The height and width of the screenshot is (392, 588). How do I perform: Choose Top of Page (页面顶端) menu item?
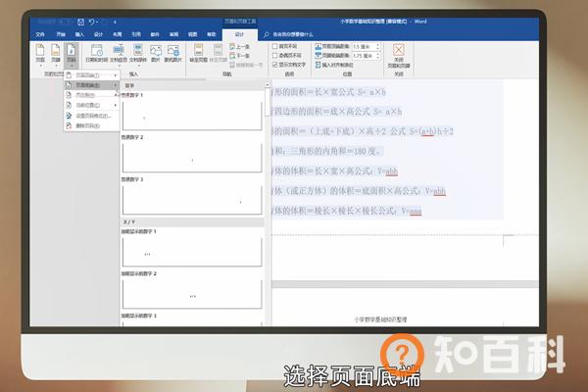pos(91,75)
